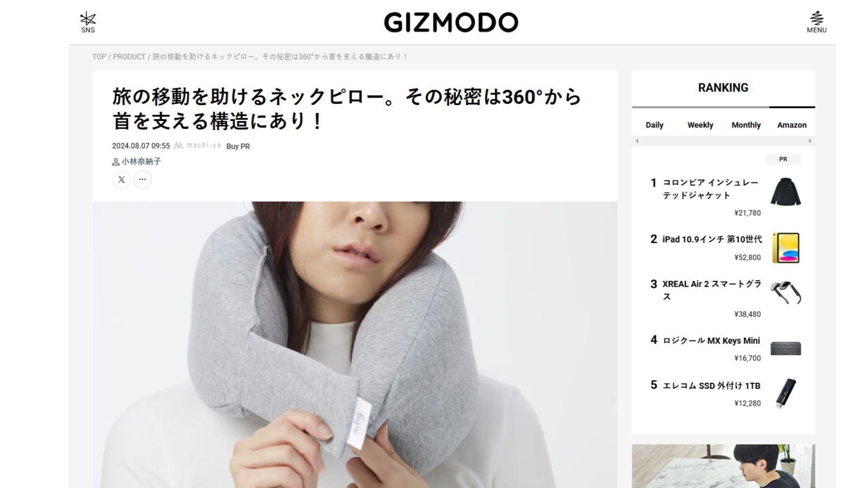Screen dimensions: 868x488
Task: Click the ranking tabs left scroll arrow
Action: [637, 141]
